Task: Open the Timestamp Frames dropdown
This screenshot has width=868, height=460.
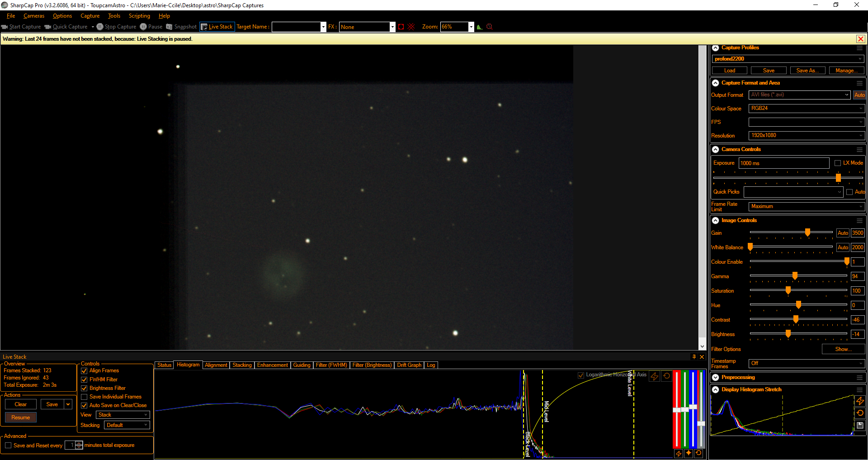Action: pos(807,363)
